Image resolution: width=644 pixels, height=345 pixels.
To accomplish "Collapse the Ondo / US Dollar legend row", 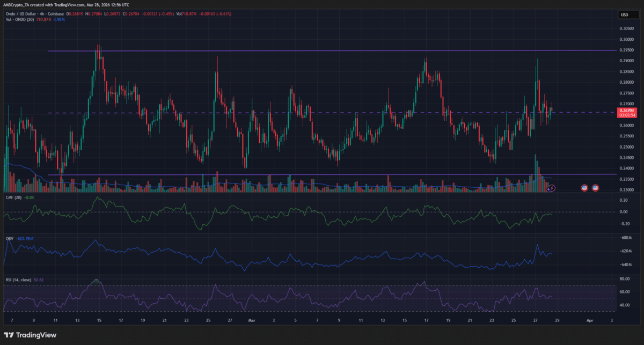I will coord(20,14).
